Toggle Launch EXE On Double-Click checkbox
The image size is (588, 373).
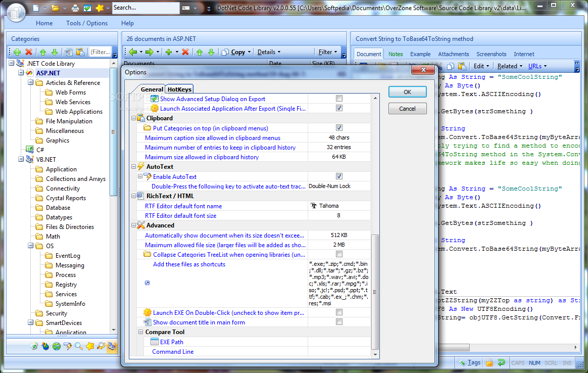pyautogui.click(x=339, y=312)
